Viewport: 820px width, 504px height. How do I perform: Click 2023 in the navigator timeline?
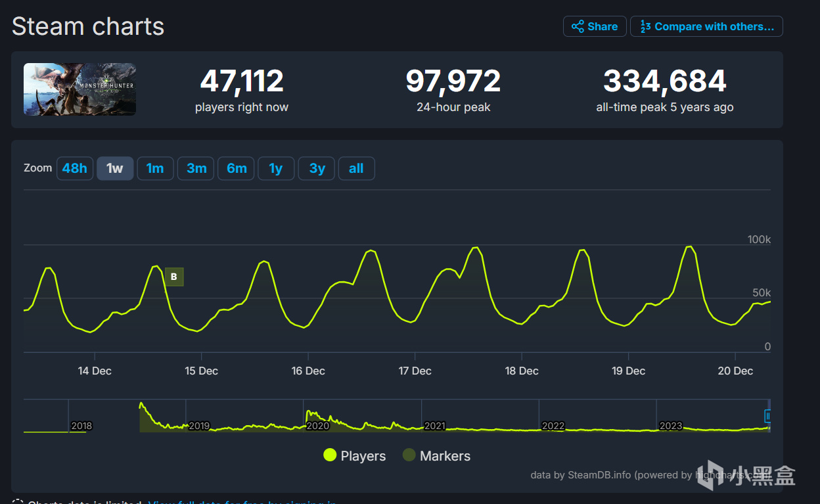(x=671, y=426)
